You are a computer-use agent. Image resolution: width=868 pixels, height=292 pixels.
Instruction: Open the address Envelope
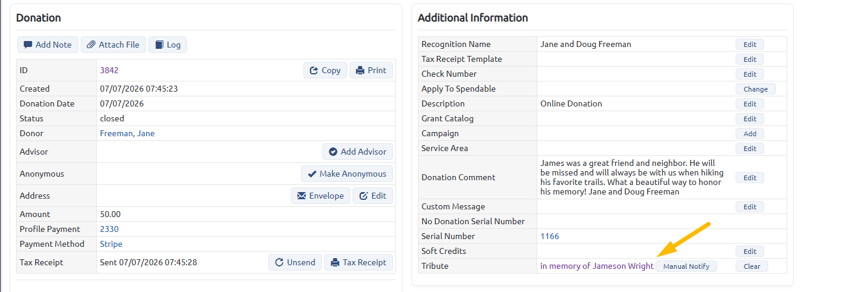pos(321,196)
